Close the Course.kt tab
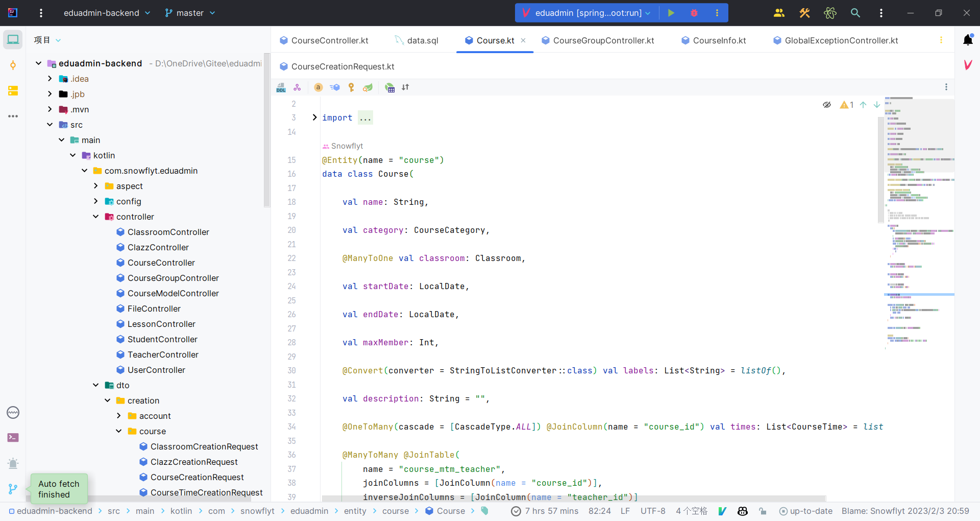The image size is (980, 521). tap(523, 40)
